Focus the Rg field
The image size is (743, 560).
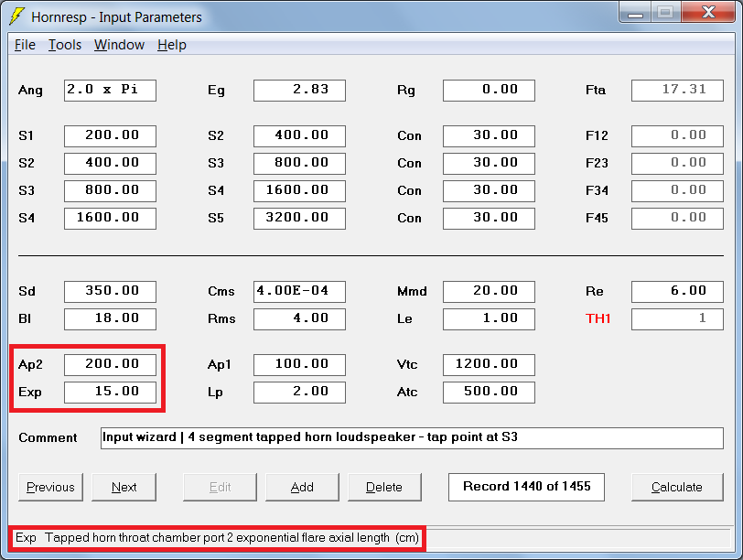point(489,91)
